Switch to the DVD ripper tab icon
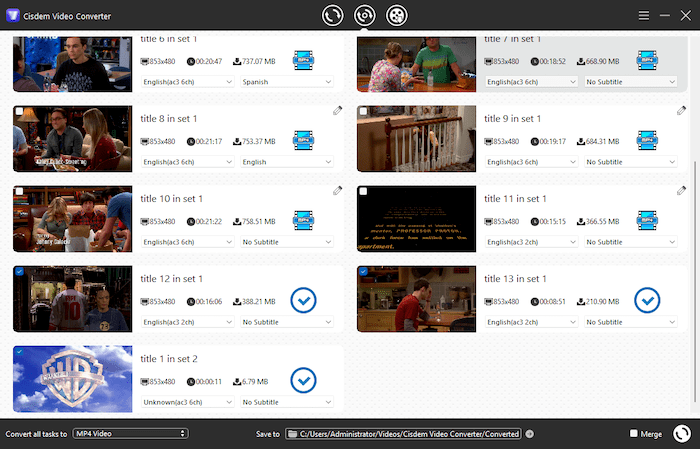 [364, 16]
